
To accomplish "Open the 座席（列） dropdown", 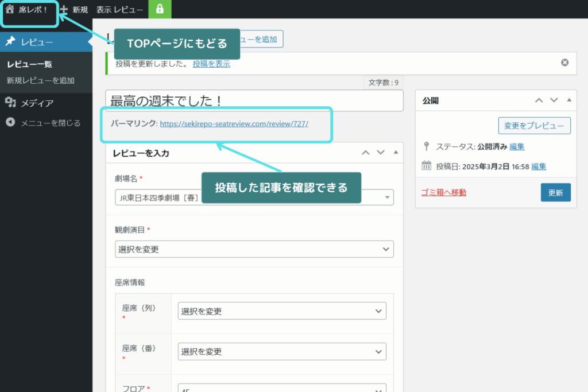I will (282, 311).
